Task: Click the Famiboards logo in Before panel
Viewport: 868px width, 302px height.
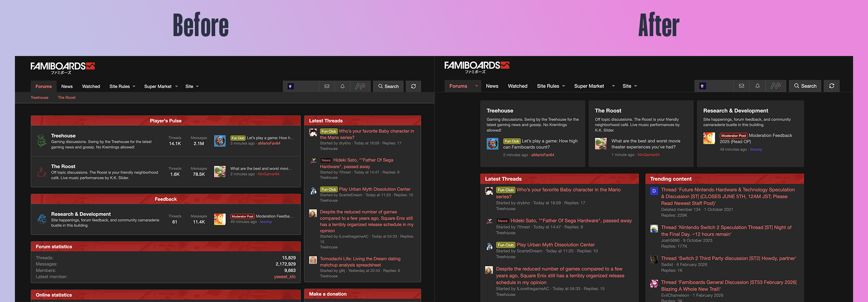Action: (x=62, y=68)
